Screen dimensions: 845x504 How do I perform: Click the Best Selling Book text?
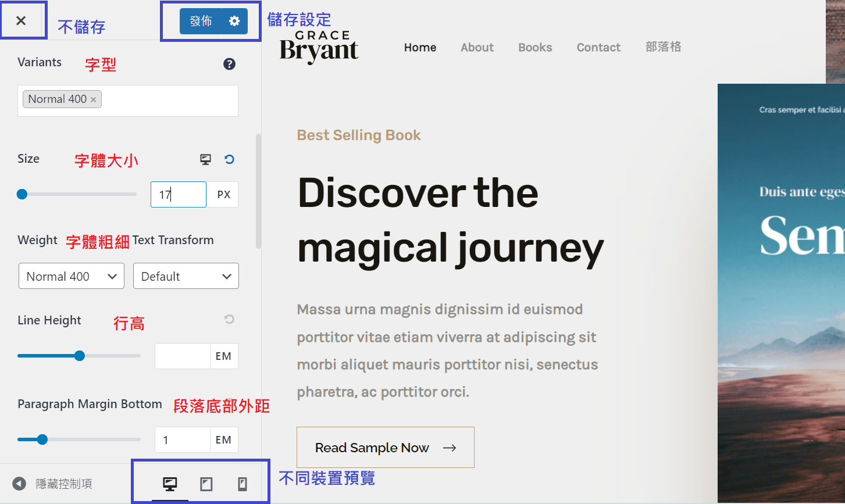[359, 135]
